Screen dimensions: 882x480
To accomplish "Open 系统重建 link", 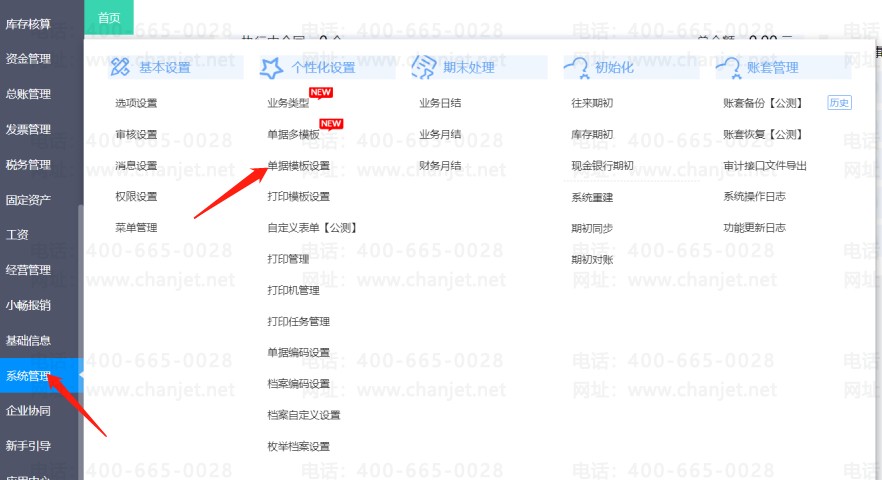I will (592, 198).
